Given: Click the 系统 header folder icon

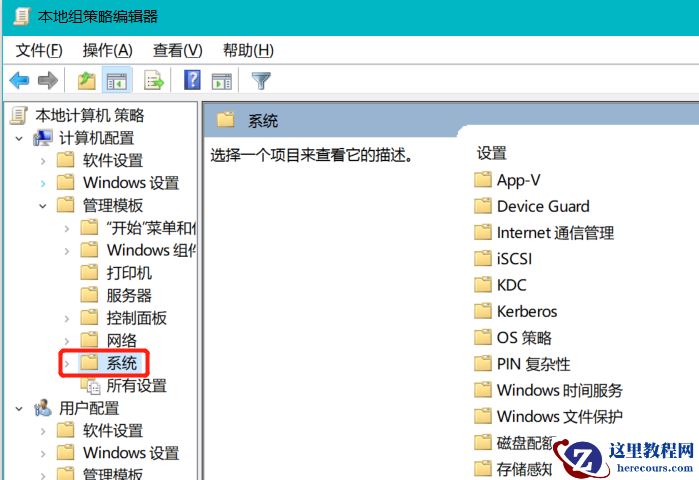Looking at the screenshot, I should click(226, 120).
